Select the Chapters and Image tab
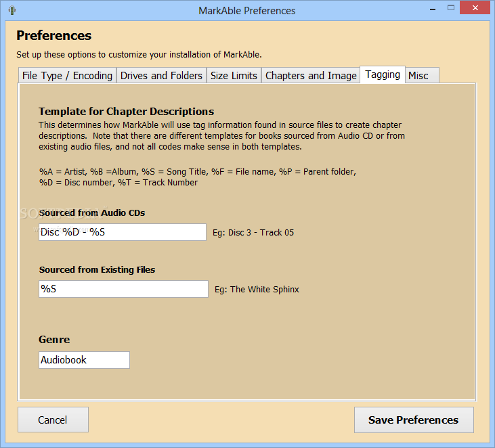This screenshot has width=495, height=448. click(311, 76)
